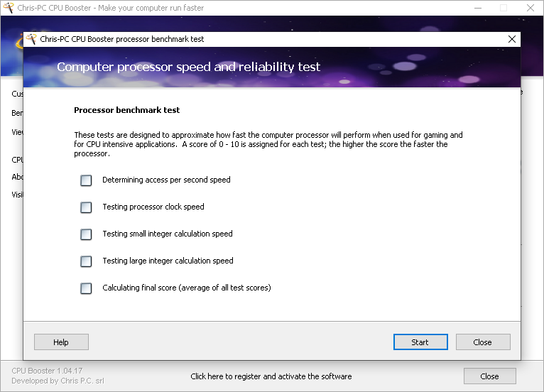Close benchmark dialog with title bar X
The width and height of the screenshot is (544, 392).
click(512, 39)
